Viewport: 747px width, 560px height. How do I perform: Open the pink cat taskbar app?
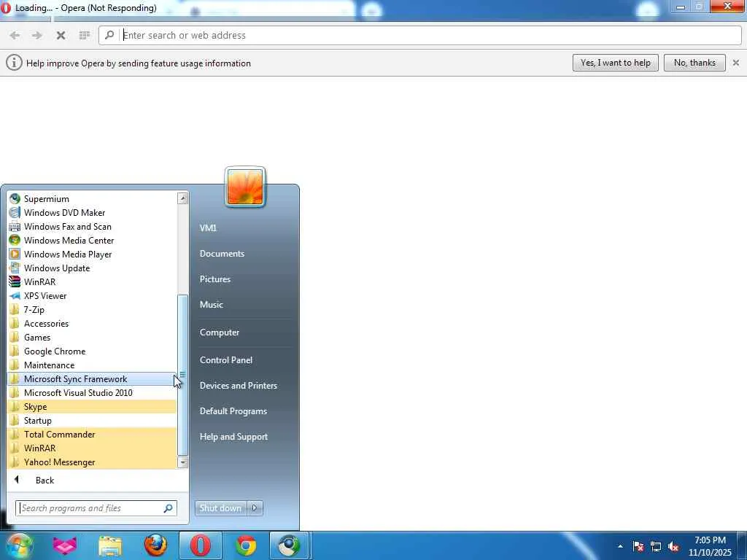click(x=65, y=545)
